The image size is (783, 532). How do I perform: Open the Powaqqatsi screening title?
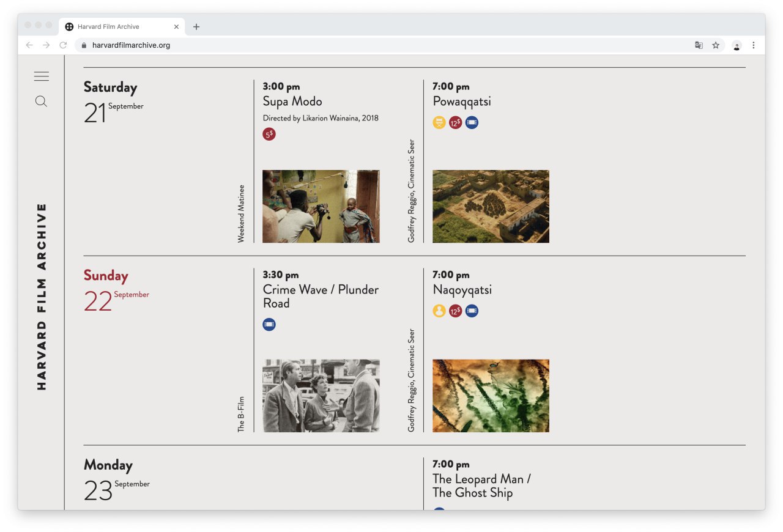(x=462, y=102)
